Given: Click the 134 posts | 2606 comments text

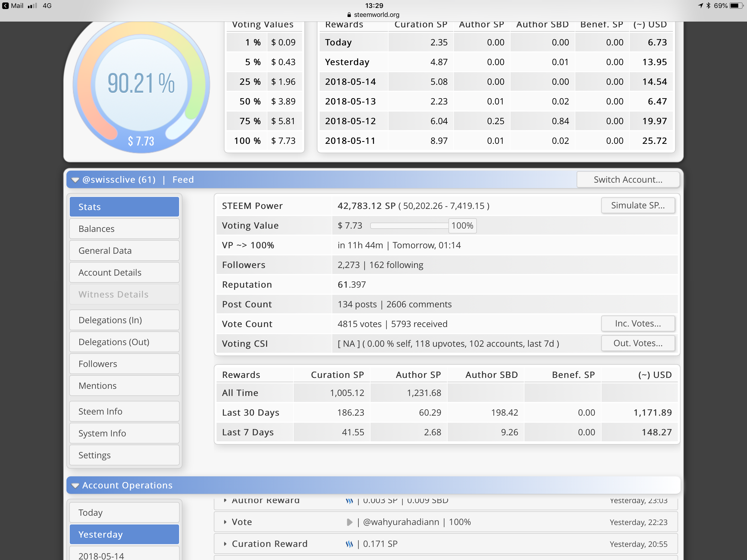Looking at the screenshot, I should [x=395, y=304].
